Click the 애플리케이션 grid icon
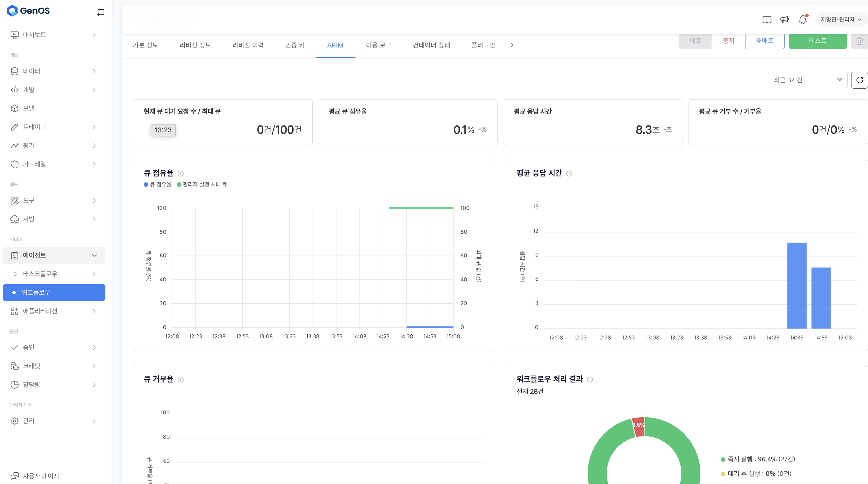This screenshot has width=868, height=484. (14, 311)
